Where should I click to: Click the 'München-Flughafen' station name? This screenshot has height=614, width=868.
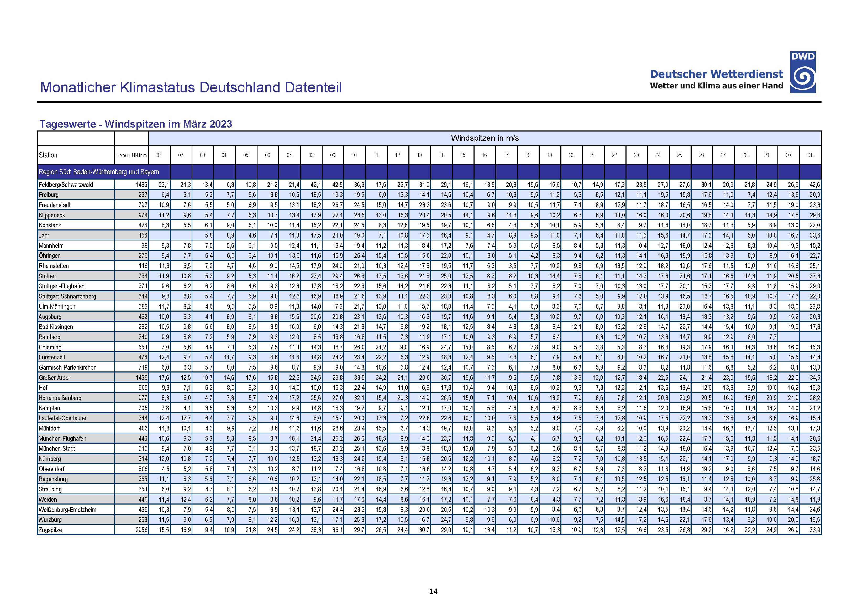pos(62,439)
